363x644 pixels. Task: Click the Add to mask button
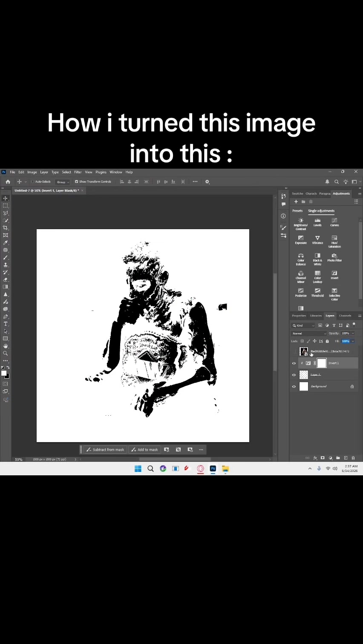pos(145,449)
